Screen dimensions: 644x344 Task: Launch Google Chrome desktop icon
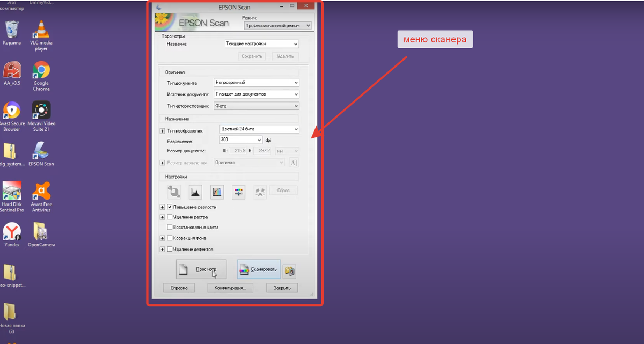41,76
